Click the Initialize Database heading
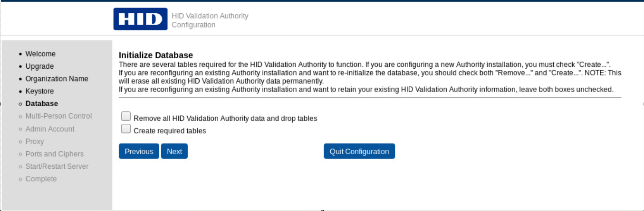 click(x=155, y=55)
